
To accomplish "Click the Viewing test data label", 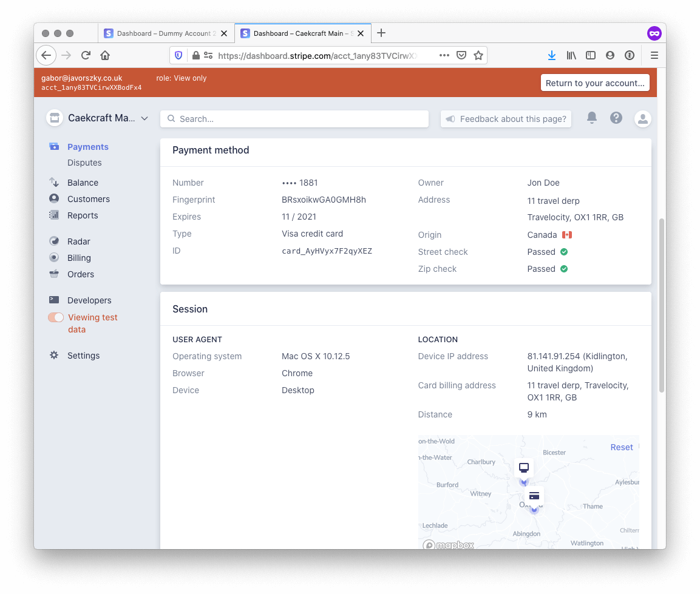I will tap(92, 323).
